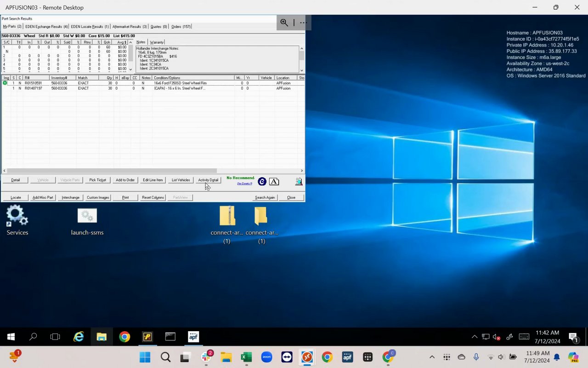Open the three-dots menu in Remote Desktop toolbar

[x=303, y=23]
